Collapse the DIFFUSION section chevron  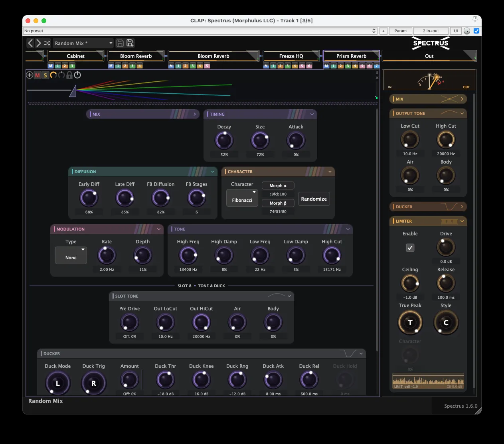pos(213,172)
